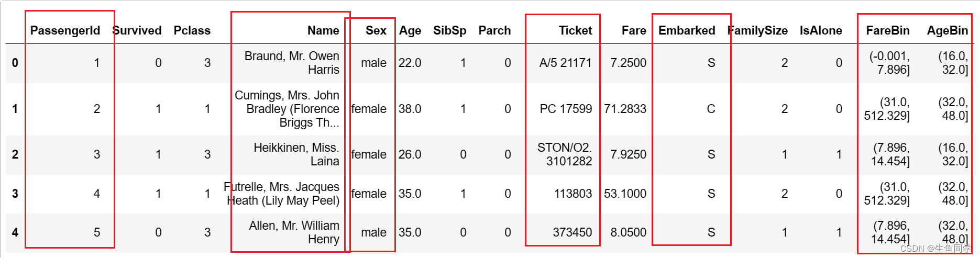This screenshot has height=258, width=980.
Task: Click the IsAlone column header
Action: 821,30
